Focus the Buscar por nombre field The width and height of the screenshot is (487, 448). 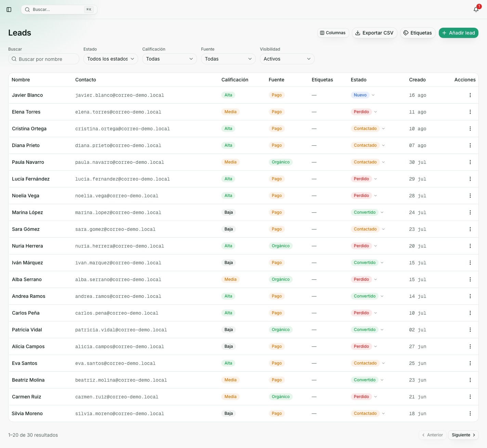click(x=44, y=59)
